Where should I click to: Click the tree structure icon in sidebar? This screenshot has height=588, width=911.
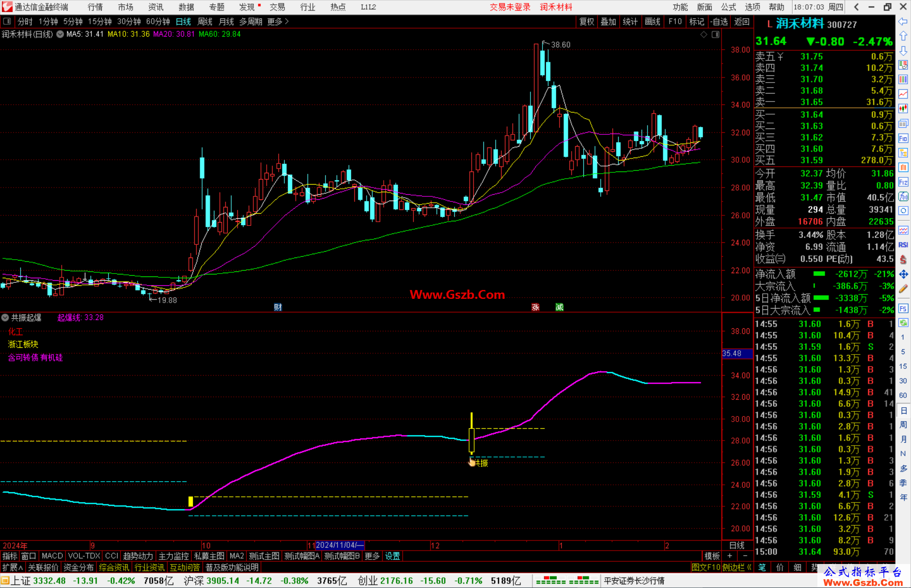pos(903,153)
